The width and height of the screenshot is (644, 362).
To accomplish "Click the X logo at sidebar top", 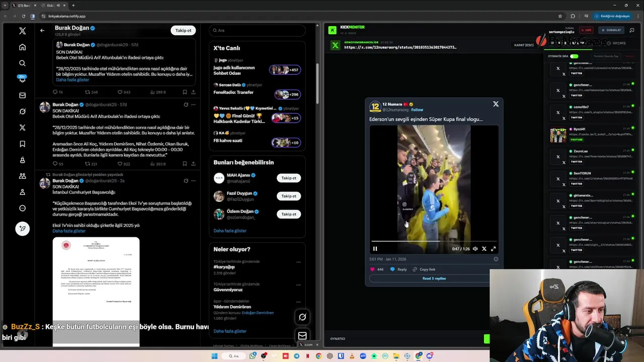I will click(x=22, y=31).
